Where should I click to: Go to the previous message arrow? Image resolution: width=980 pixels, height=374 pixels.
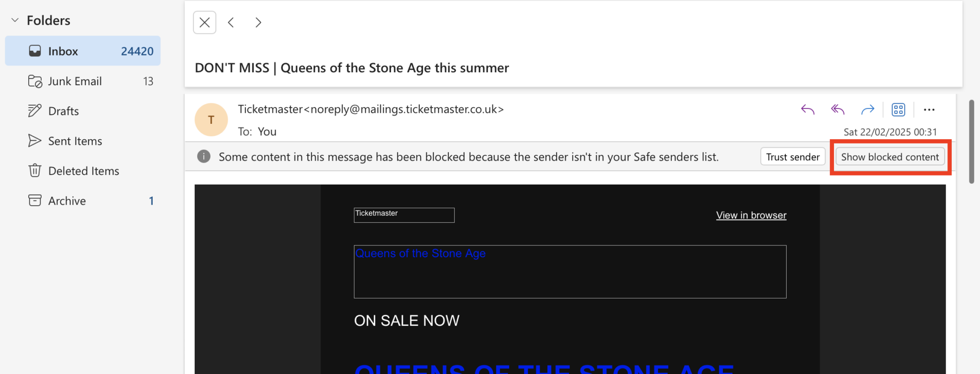click(x=231, y=22)
